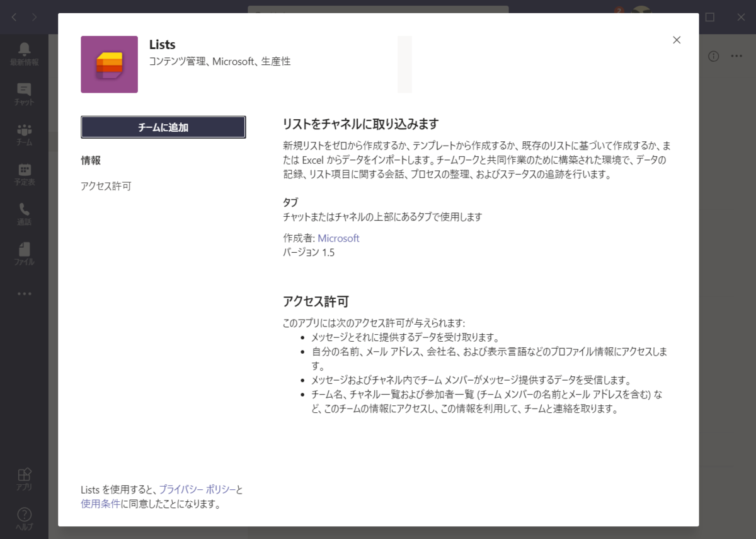The image size is (756, 539).
Task: Open the プライバシー ポリシー link
Action: click(197, 489)
